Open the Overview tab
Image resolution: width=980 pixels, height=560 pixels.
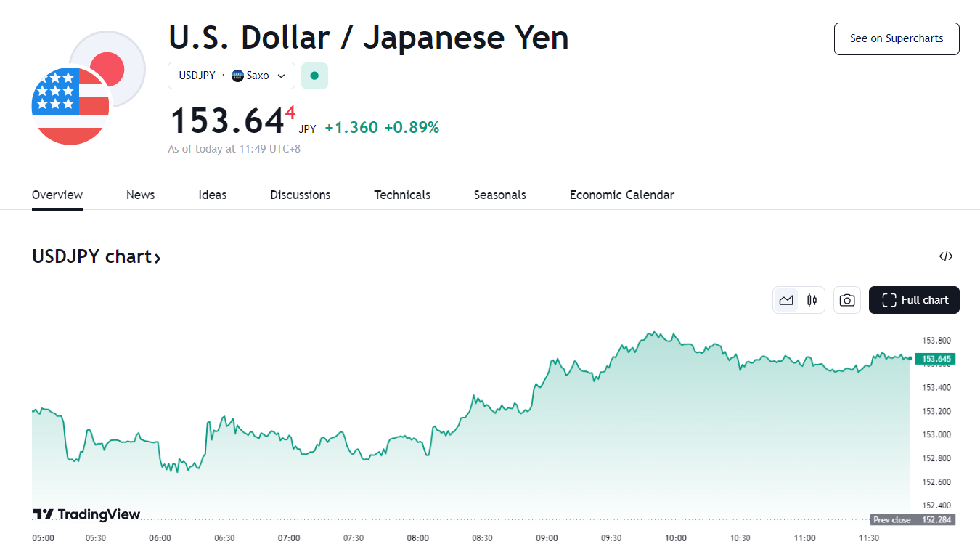click(57, 195)
